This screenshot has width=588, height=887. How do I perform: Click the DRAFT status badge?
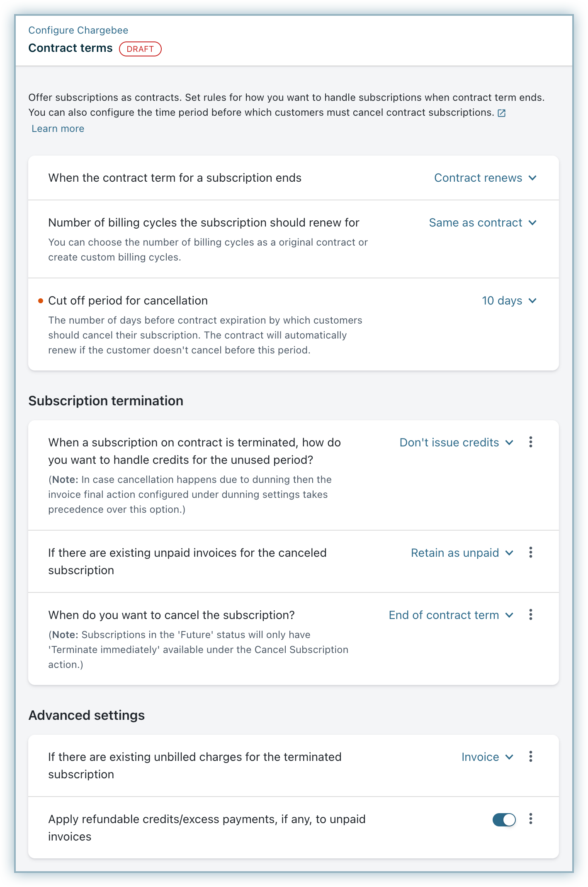tap(140, 49)
